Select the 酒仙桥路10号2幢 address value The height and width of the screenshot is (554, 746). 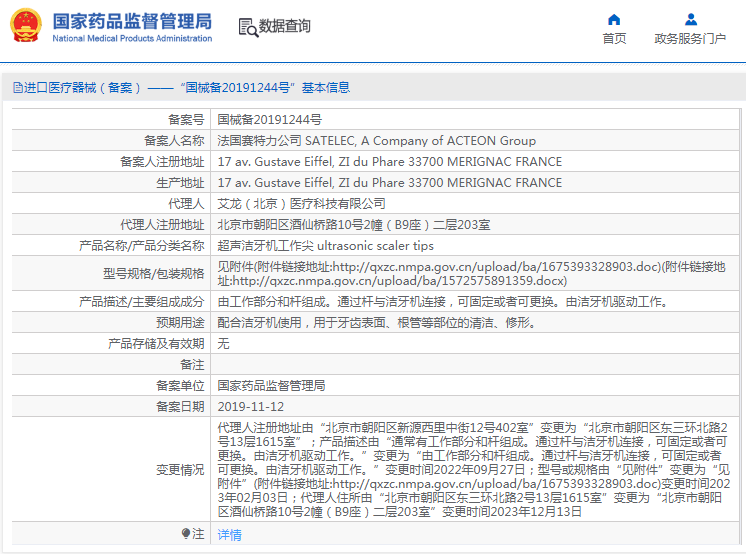point(353,225)
